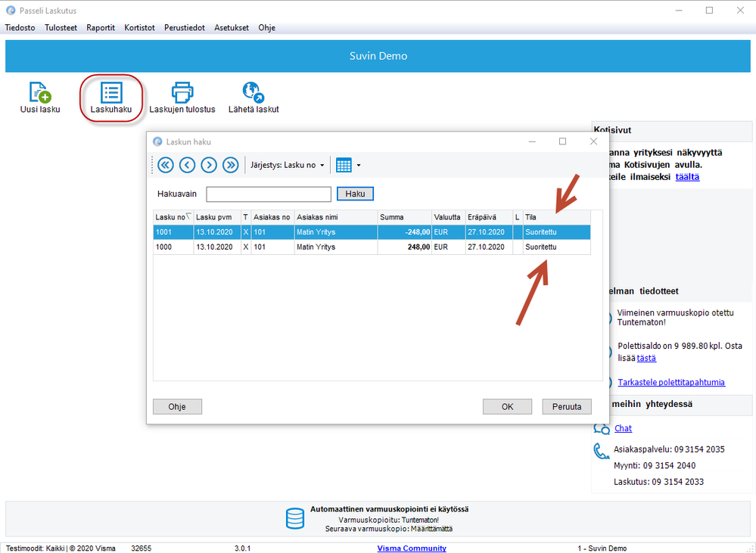Sort by the Asiakas nimi column header
This screenshot has height=553, width=756.
(336, 217)
